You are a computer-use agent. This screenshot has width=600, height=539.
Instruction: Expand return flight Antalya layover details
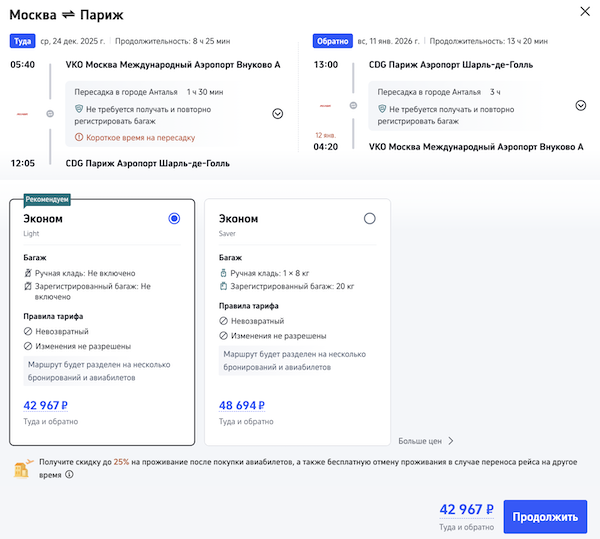tap(580, 105)
